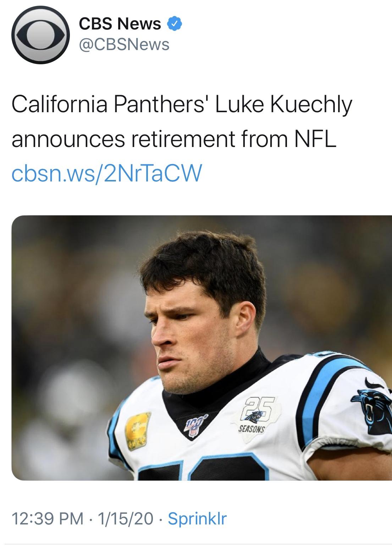This screenshot has width=392, height=550.
Task: Click the player's dark hair in photo
Action: pyautogui.click(x=209, y=263)
